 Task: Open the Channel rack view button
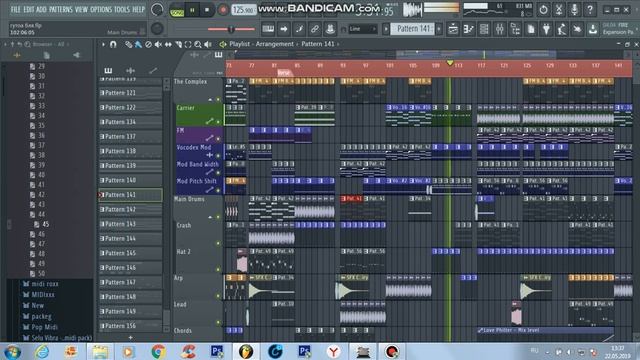pyautogui.click(x=484, y=29)
